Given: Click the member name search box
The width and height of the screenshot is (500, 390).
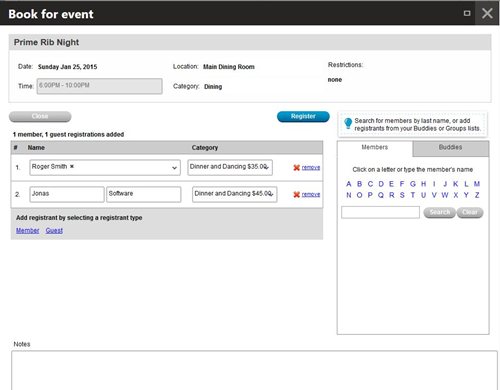Looking at the screenshot, I should [x=380, y=212].
